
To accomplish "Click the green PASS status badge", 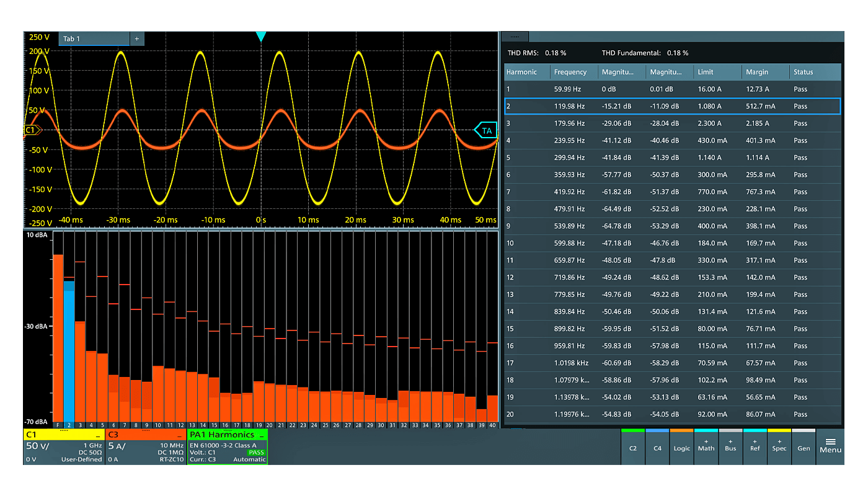I will tap(256, 453).
